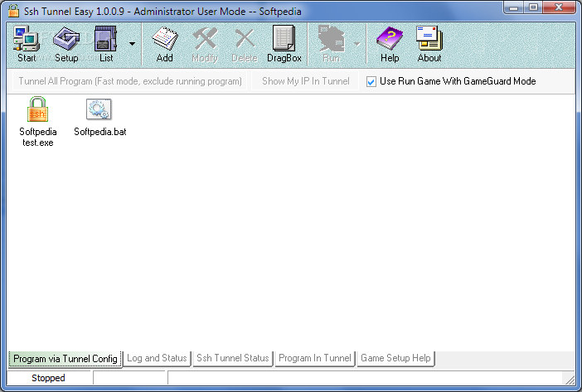
Task: Open the About dialog icon
Action: 429,44
